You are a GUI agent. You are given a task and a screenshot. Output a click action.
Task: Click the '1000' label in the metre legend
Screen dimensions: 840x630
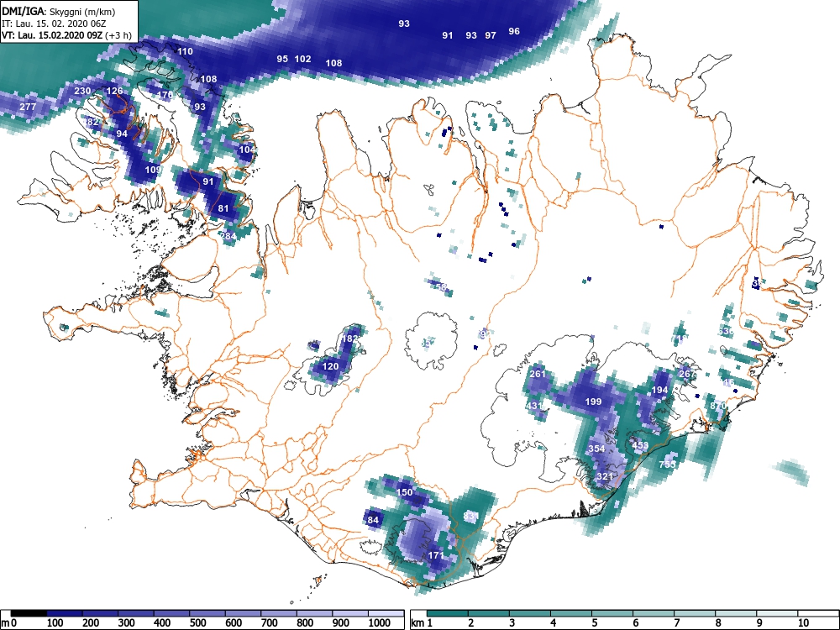pos(379,623)
